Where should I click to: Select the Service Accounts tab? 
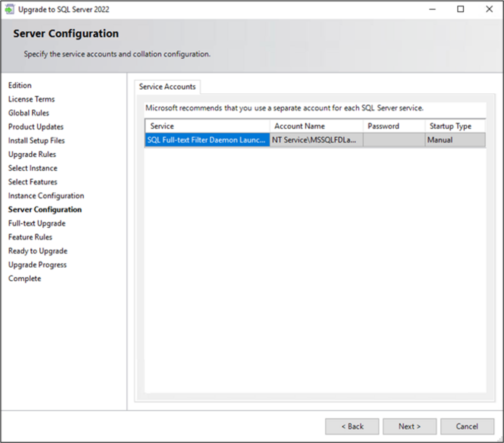167,87
